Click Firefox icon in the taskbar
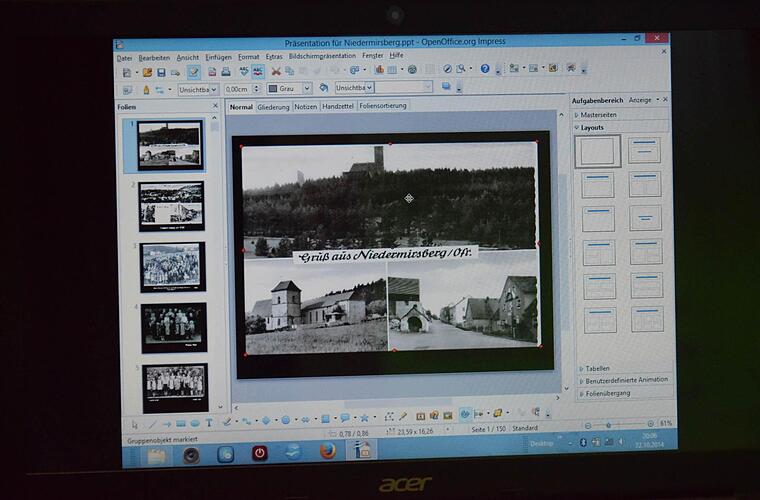Image resolution: width=760 pixels, height=500 pixels. point(326,452)
